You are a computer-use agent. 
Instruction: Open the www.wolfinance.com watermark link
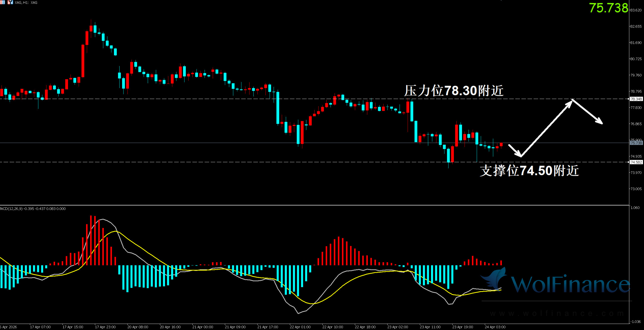[557, 313]
